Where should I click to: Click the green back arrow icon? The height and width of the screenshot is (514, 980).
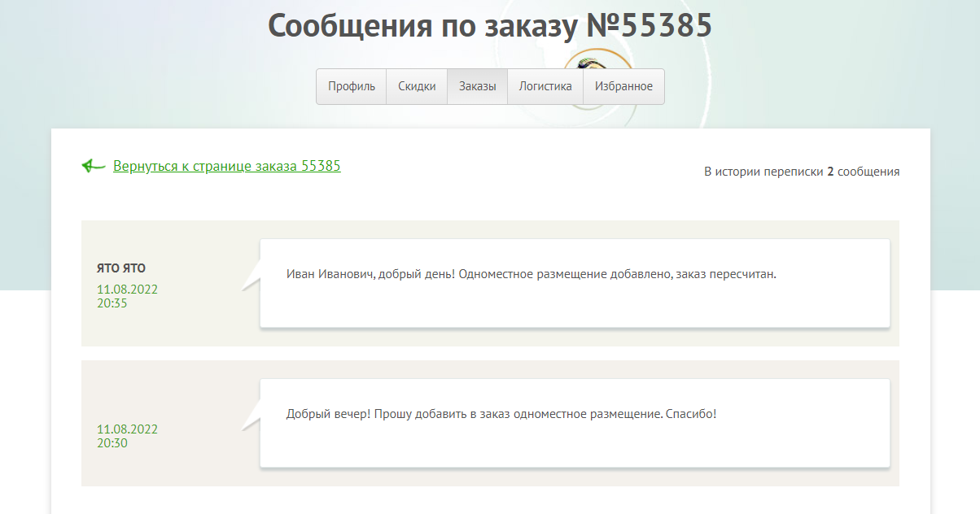click(x=93, y=166)
